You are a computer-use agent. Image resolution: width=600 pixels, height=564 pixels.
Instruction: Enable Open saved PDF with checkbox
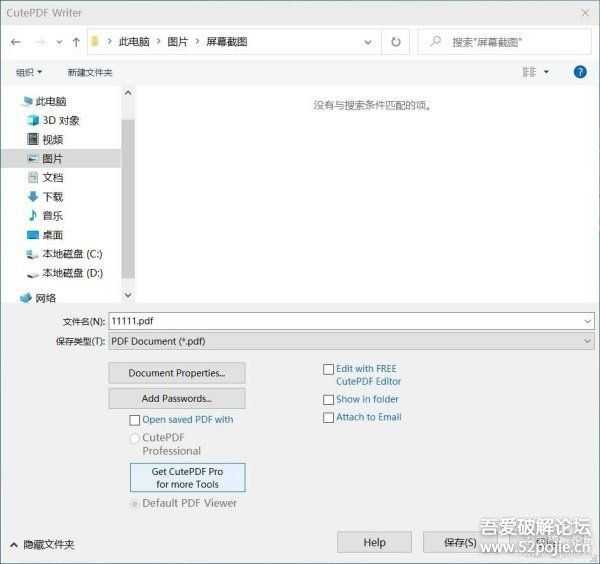tap(135, 420)
